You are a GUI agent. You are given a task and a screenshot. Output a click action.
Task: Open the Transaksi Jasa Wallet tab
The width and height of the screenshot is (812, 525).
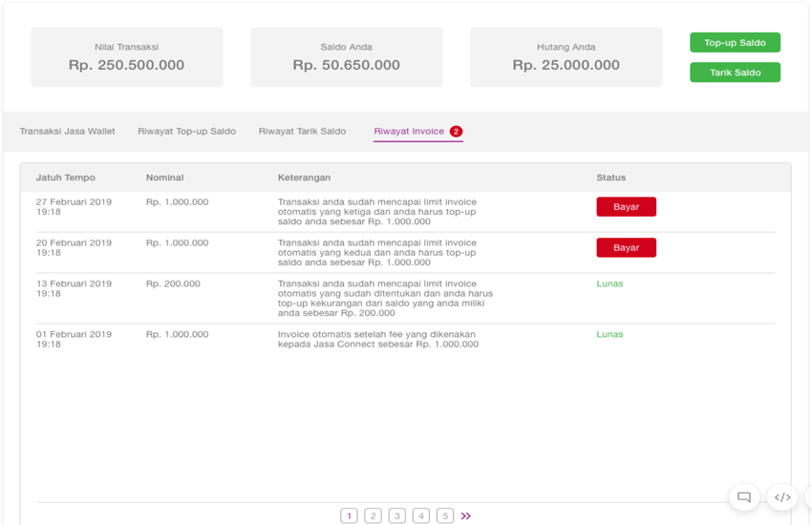tap(67, 132)
